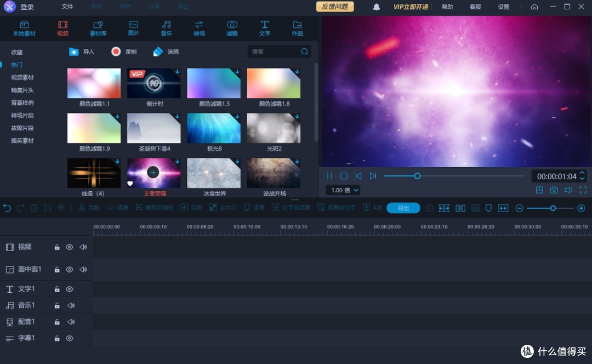Unfavorite 王者荣耀 heart icon
The width and height of the screenshot is (592, 364).
coord(130,184)
